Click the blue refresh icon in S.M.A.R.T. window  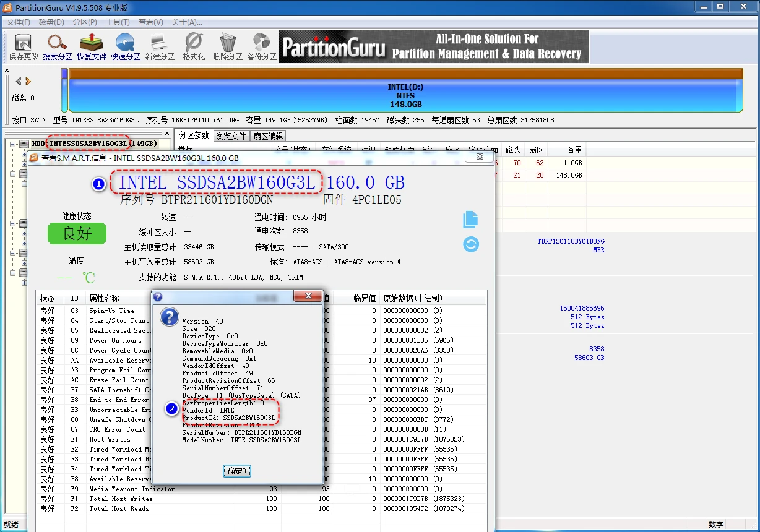tap(471, 244)
